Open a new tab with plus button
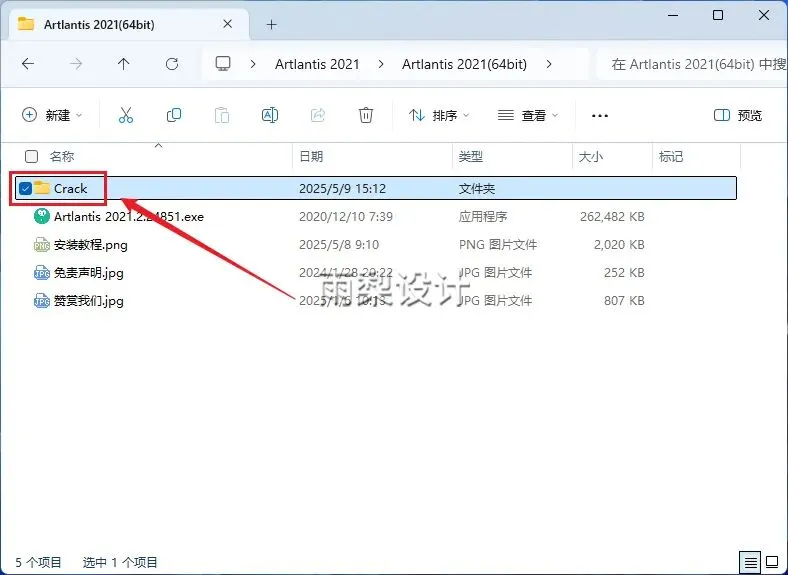The image size is (788, 575). click(x=271, y=24)
